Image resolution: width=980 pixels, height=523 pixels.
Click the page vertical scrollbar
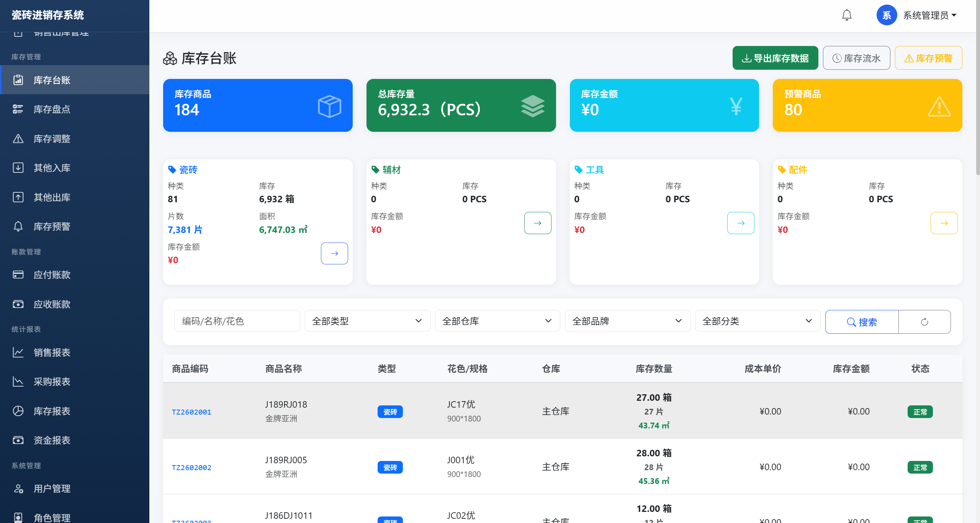click(x=977, y=88)
